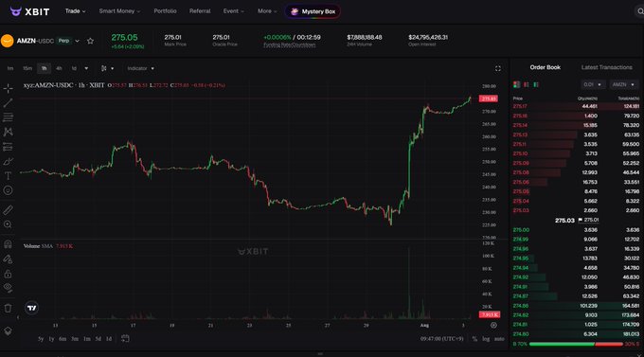Click the 274.86 bid price row

(x=576, y=306)
